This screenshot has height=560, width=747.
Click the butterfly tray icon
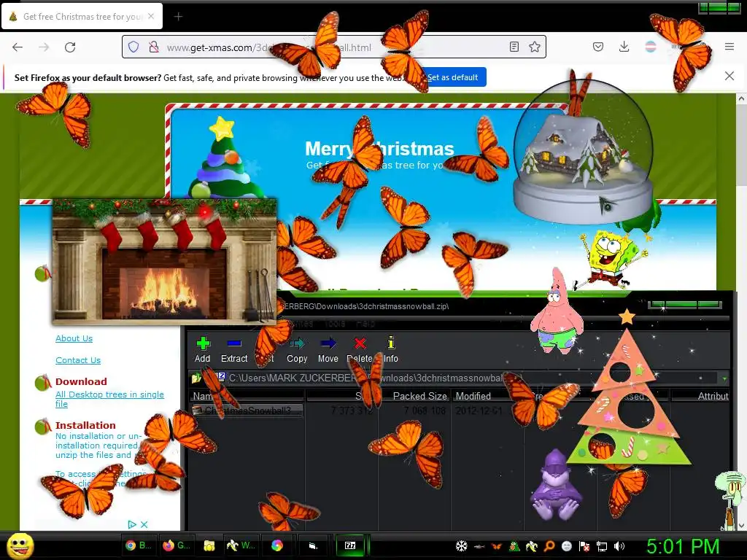[496, 546]
